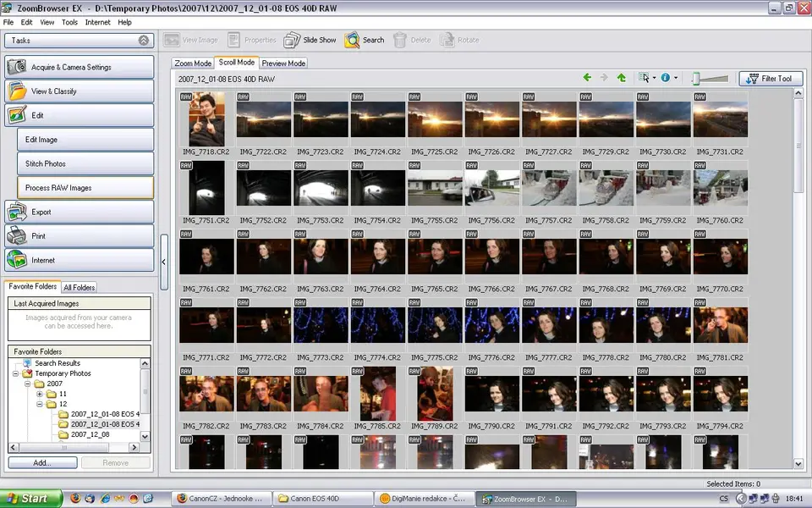This screenshot has width=812, height=508.
Task: Go up one folder level
Action: [622, 78]
